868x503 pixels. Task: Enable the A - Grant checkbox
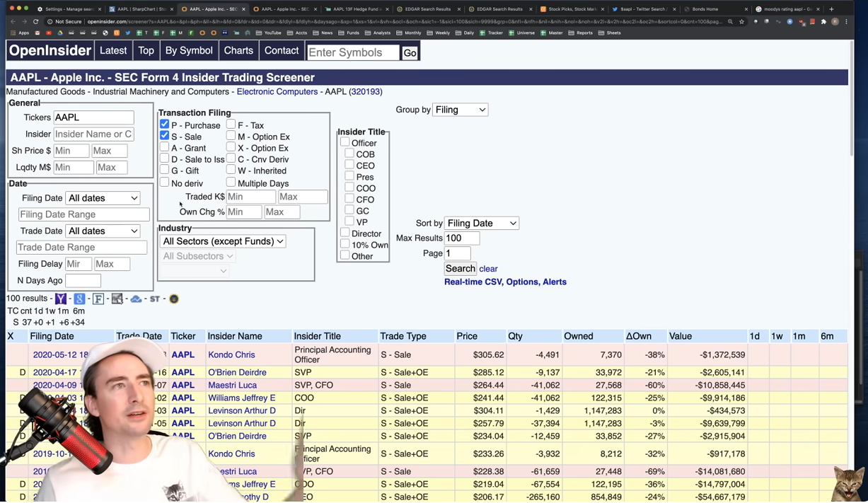[x=164, y=148]
